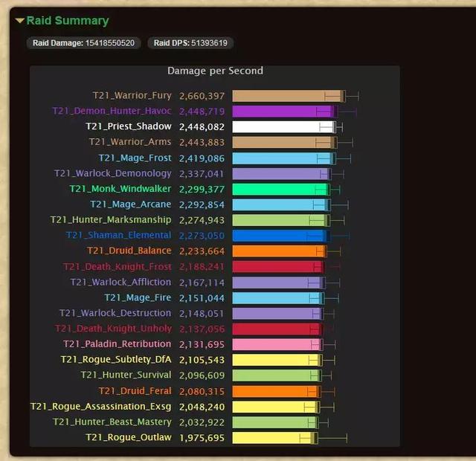Click the T21_Shaman_Elemental blue bar
This screenshot has height=461, width=476.
[280, 236]
